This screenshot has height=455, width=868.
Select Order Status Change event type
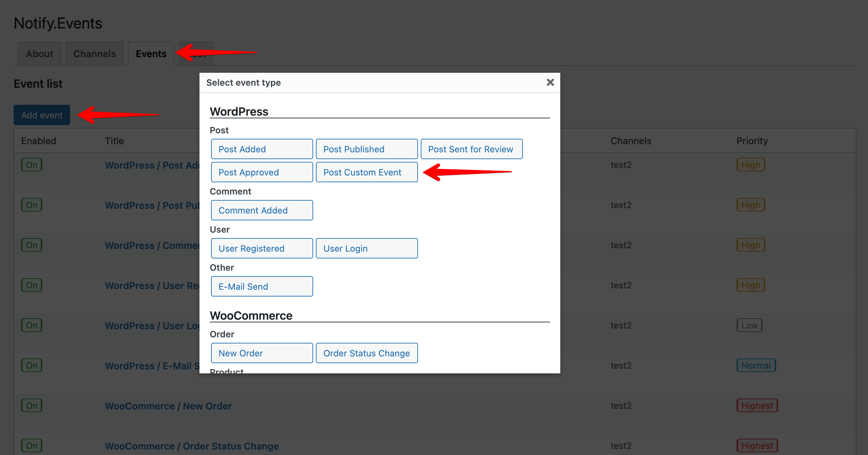366,353
